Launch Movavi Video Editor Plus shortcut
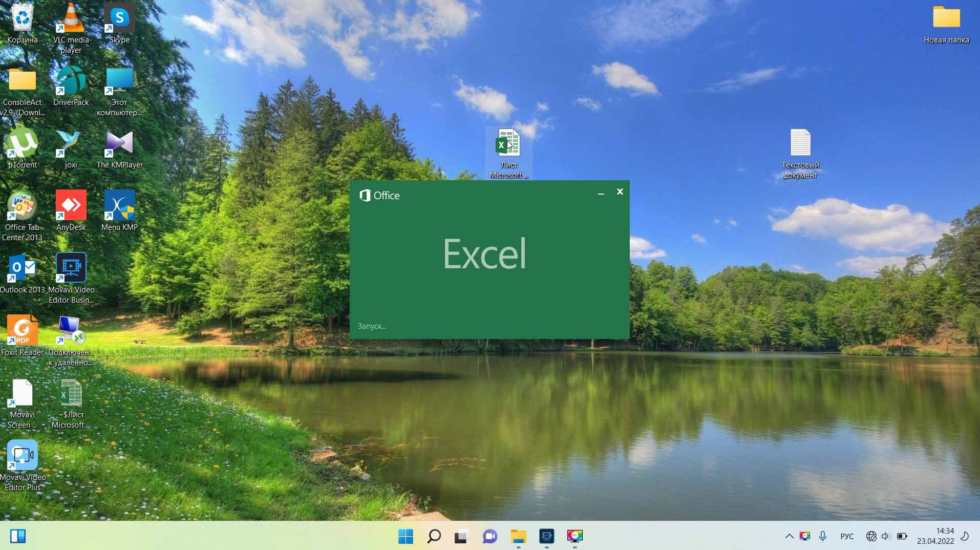 pos(23,466)
